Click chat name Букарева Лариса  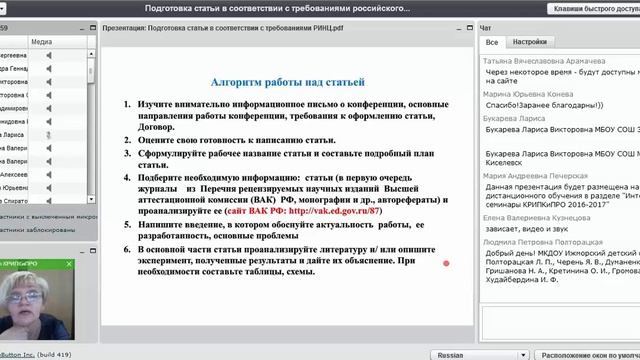tap(514, 118)
